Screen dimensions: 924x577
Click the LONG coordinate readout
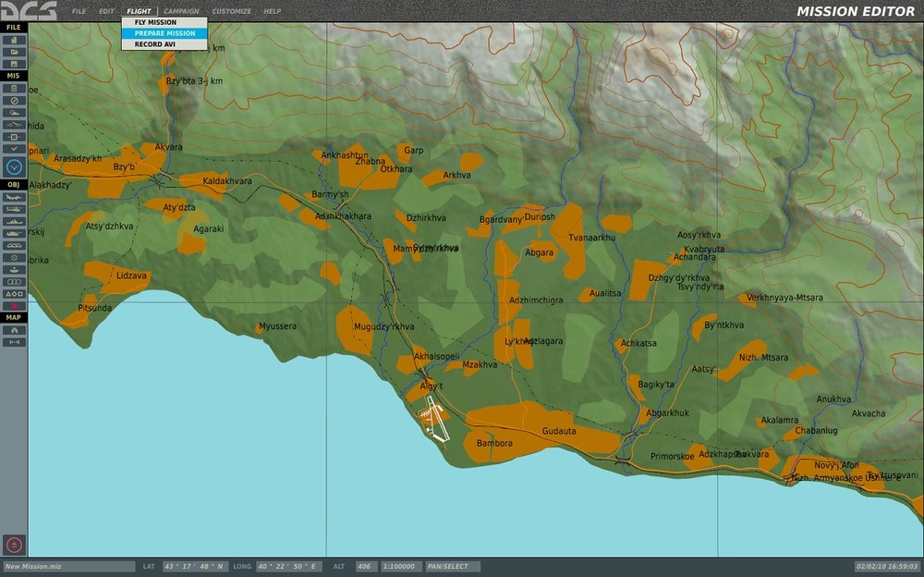click(x=289, y=567)
